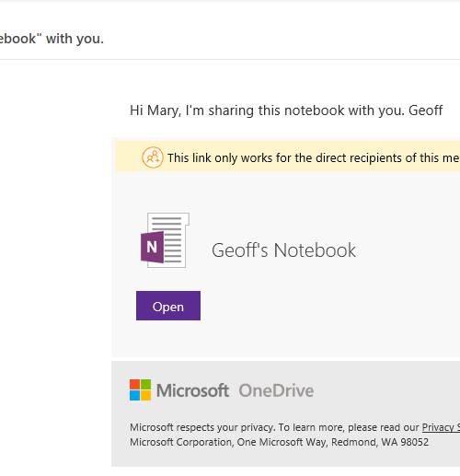Select the purple N badge on the OneNote icon
Screen dimensions: 460x476
(152, 247)
